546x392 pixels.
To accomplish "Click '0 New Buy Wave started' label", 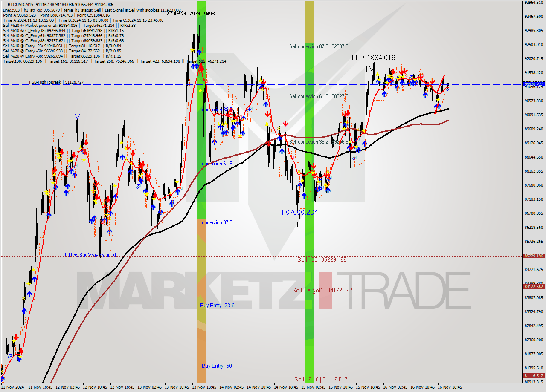I will pyautogui.click(x=90, y=255).
